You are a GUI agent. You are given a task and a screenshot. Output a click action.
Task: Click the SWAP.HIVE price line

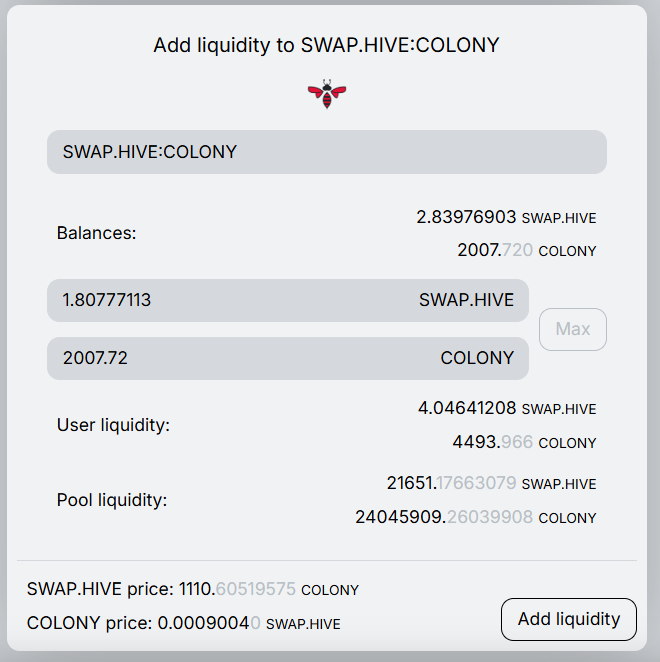tap(193, 589)
